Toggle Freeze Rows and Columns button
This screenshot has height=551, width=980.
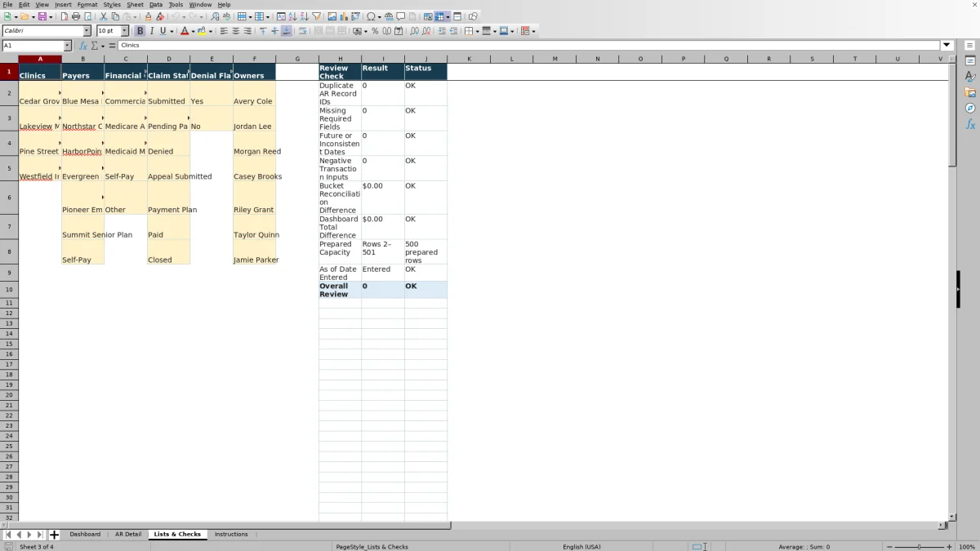[x=439, y=16]
